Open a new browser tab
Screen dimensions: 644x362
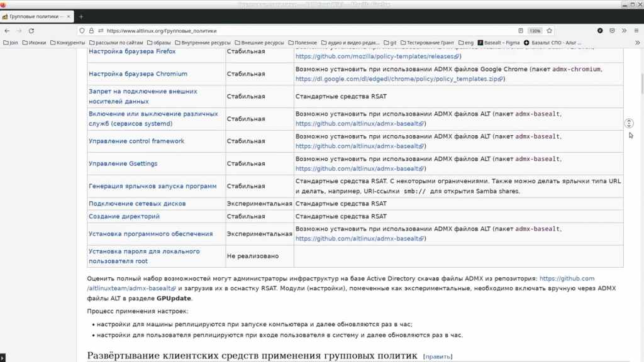point(81,16)
